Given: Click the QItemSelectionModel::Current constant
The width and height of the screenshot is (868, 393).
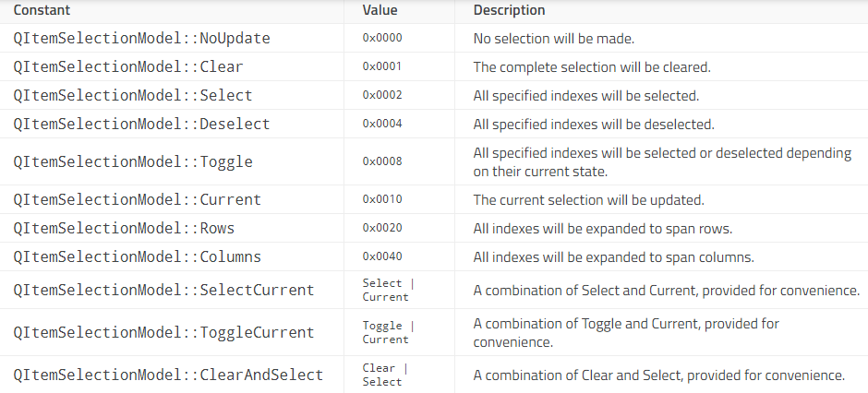Looking at the screenshot, I should [x=137, y=200].
